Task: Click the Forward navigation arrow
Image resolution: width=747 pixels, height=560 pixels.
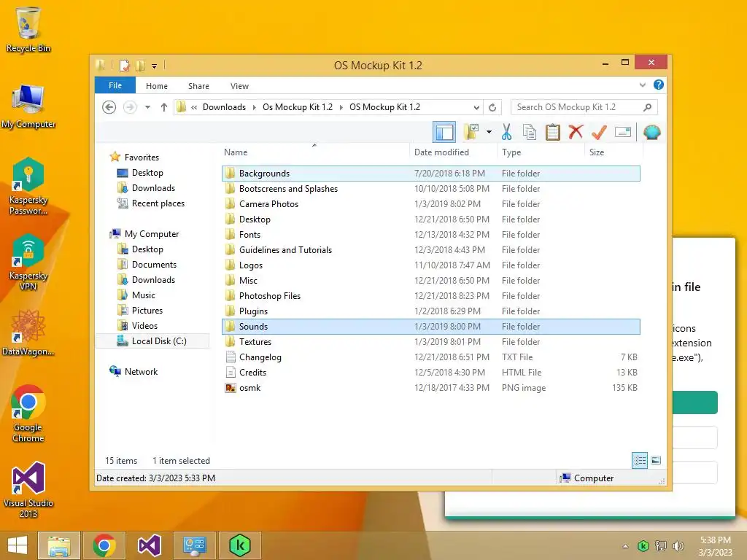Action: pyautogui.click(x=130, y=107)
